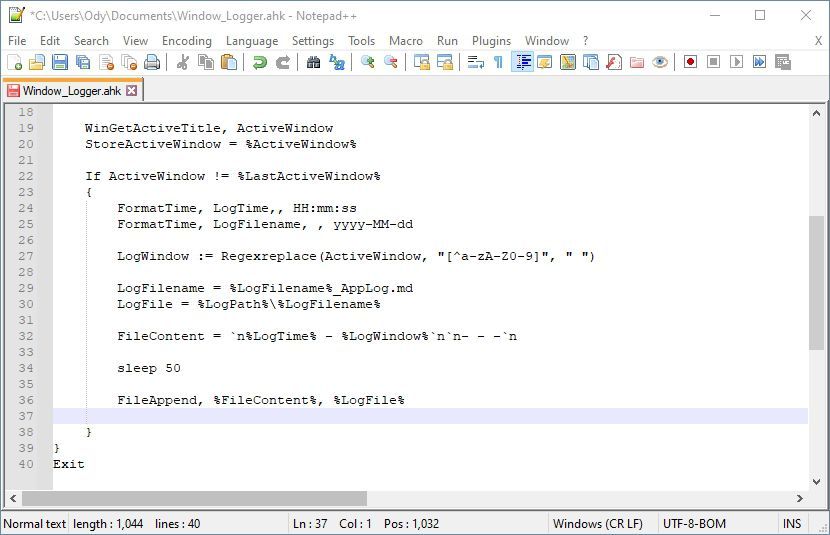This screenshot has height=535, width=830.
Task: Open the Encoding menu
Action: (187, 41)
